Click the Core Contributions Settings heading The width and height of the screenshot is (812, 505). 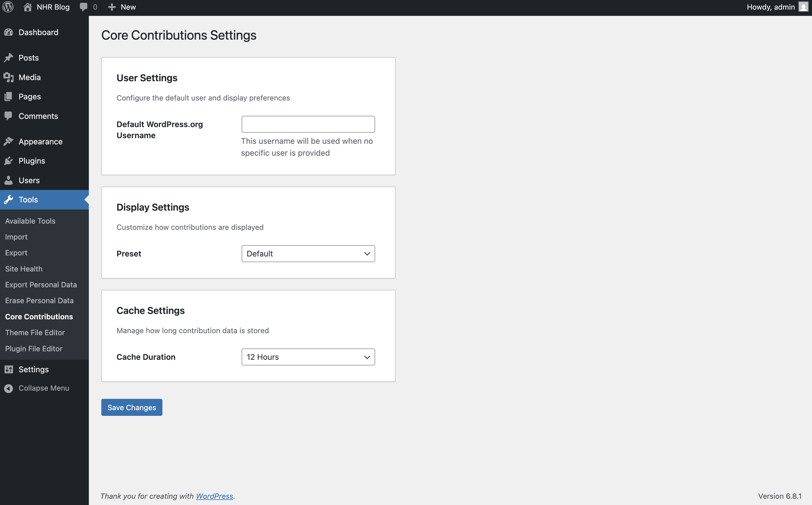[179, 35]
